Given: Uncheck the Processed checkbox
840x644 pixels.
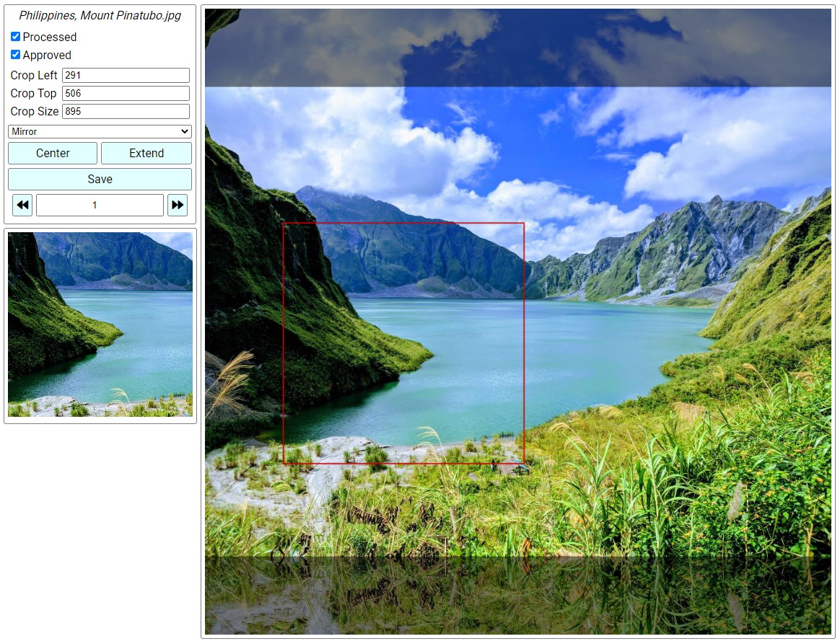Looking at the screenshot, I should tap(15, 37).
